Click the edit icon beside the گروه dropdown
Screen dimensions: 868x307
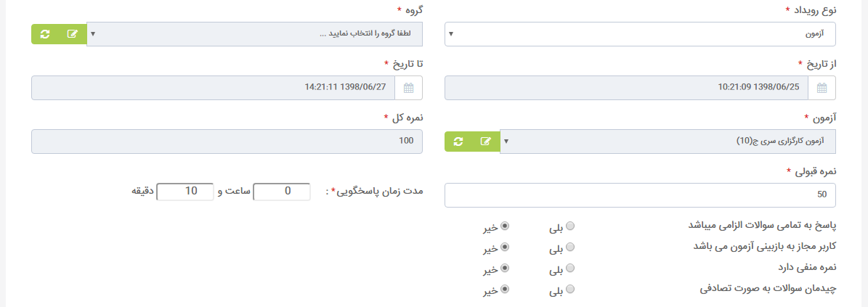click(x=73, y=33)
